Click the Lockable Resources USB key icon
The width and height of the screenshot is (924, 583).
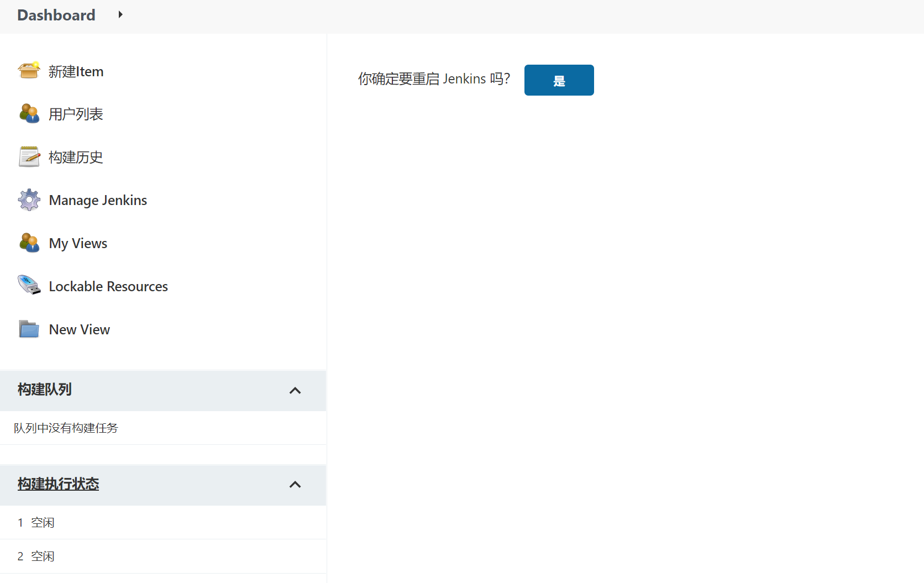pyautogui.click(x=29, y=286)
